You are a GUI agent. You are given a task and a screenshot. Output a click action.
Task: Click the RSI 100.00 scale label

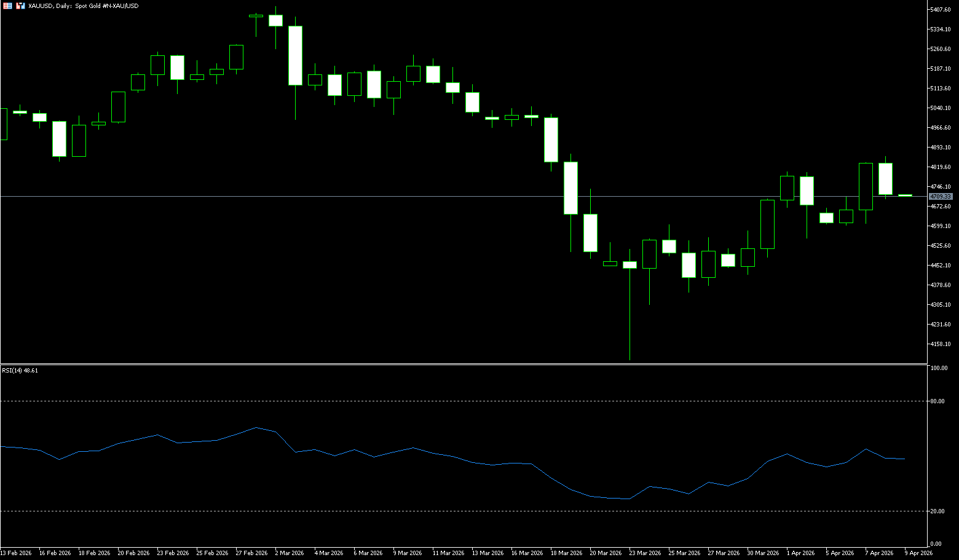[x=939, y=368]
